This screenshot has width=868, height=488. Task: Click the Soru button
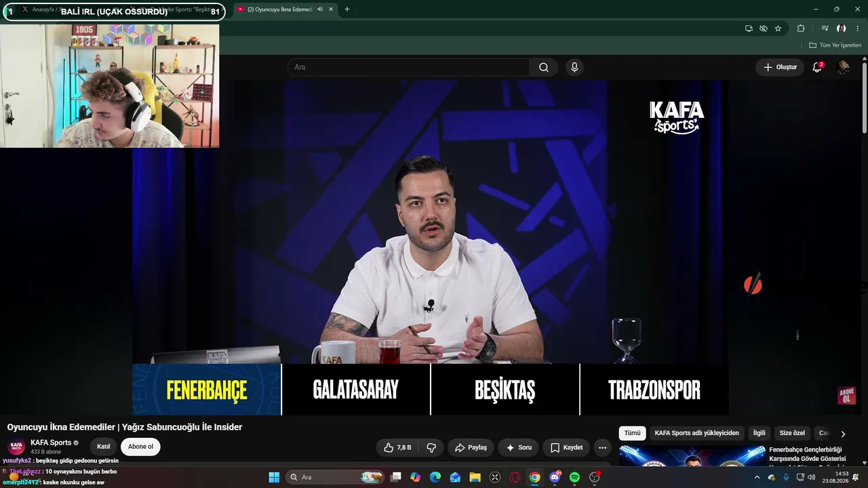(519, 447)
